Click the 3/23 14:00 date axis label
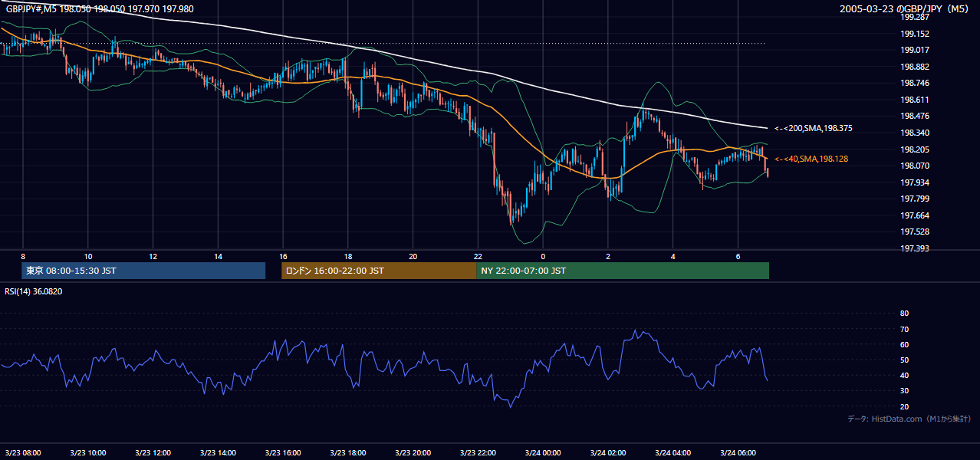980x460 pixels. (x=219, y=453)
